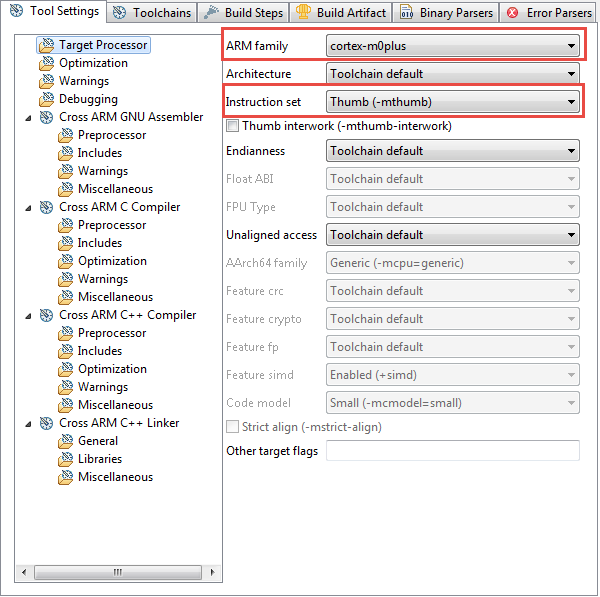Click the Cross ARM GNU Assembler gear icon

tap(47, 117)
